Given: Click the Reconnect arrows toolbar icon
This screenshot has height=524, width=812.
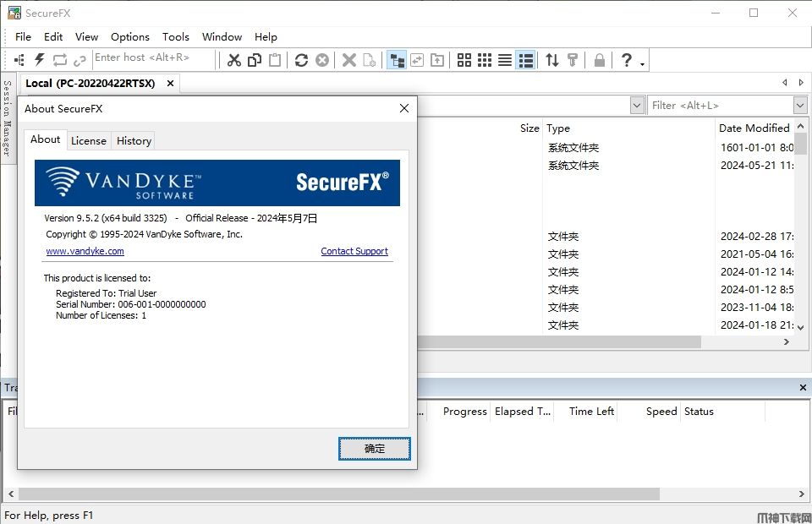Looking at the screenshot, I should tap(59, 60).
